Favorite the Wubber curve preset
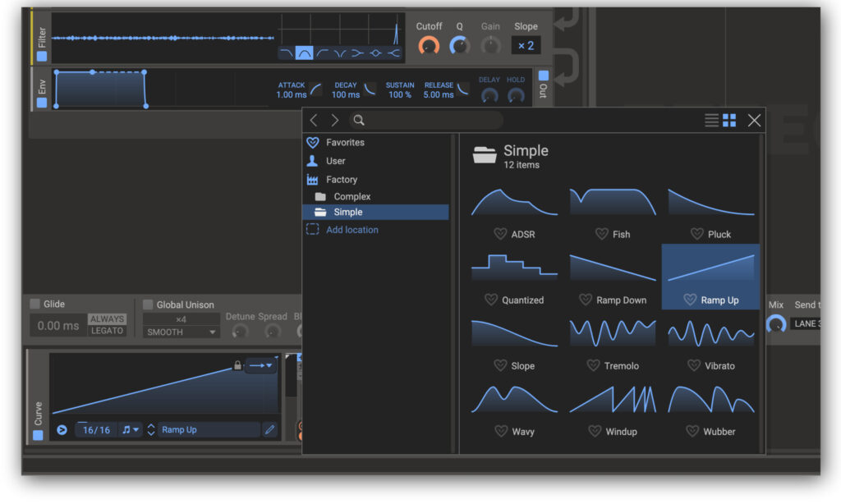This screenshot has height=504, width=841. (x=692, y=431)
